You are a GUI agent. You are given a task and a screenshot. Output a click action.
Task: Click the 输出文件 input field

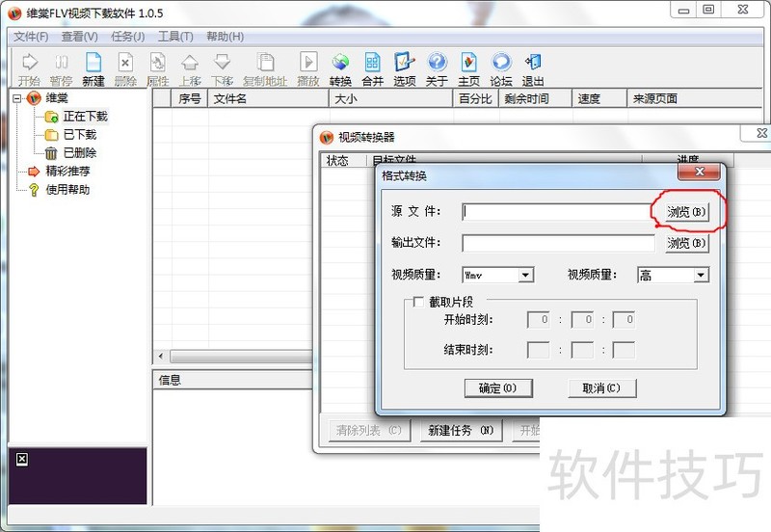pyautogui.click(x=557, y=244)
